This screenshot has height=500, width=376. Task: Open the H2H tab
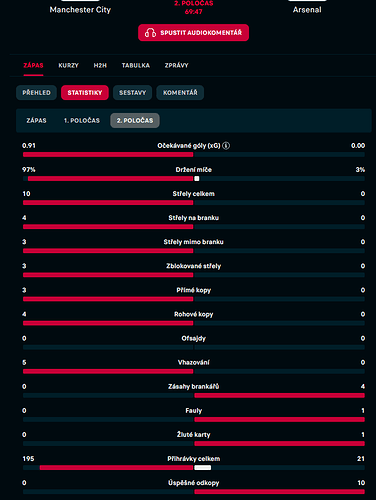tap(100, 65)
